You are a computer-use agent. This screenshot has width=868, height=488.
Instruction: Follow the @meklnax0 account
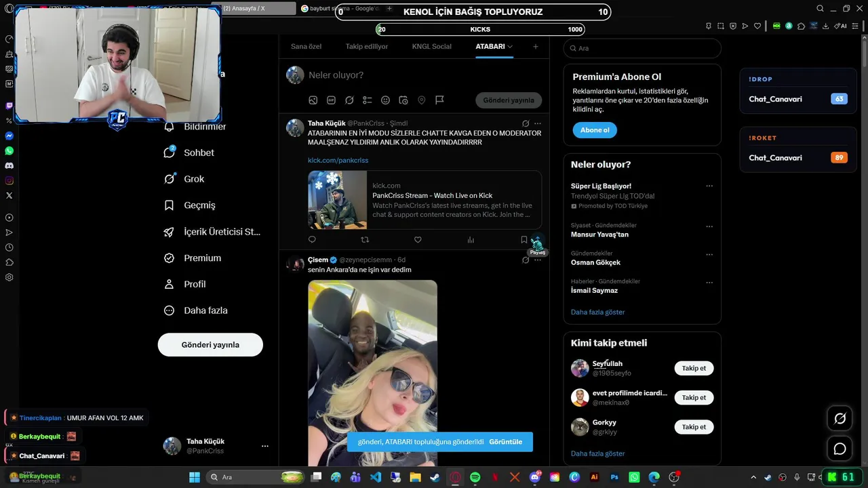point(694,397)
